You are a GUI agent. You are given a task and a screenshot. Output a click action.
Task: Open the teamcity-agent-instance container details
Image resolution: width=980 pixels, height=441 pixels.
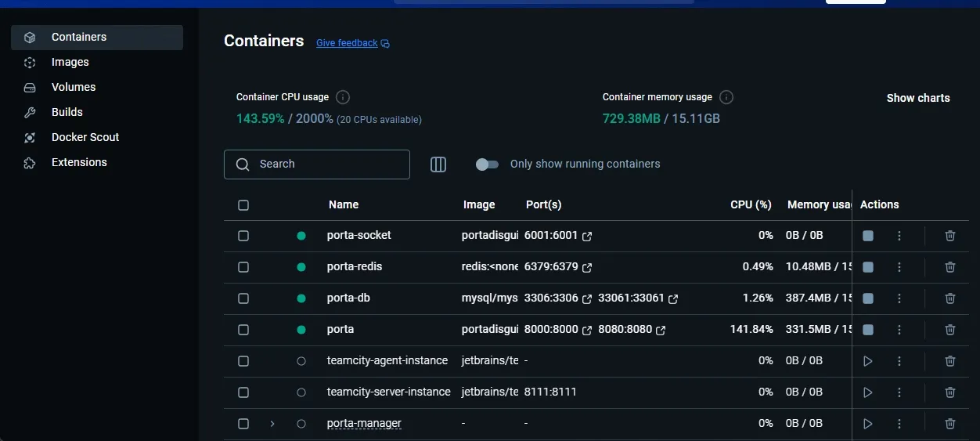tap(387, 360)
